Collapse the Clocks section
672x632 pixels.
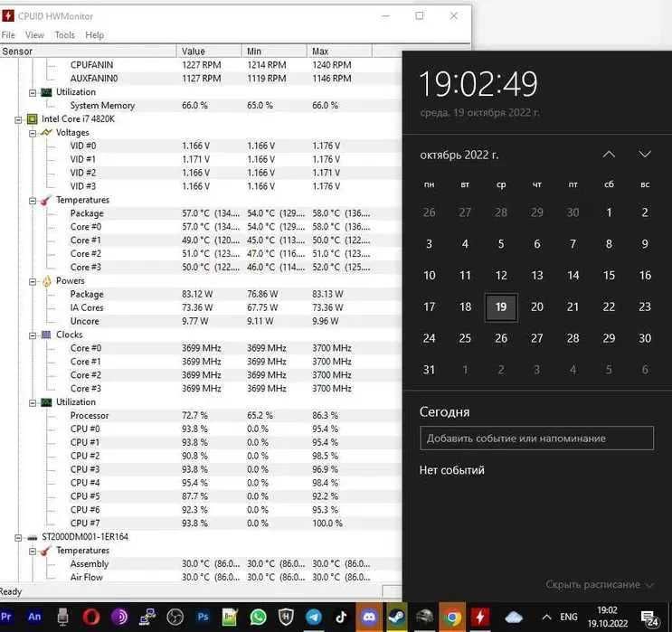point(33,335)
